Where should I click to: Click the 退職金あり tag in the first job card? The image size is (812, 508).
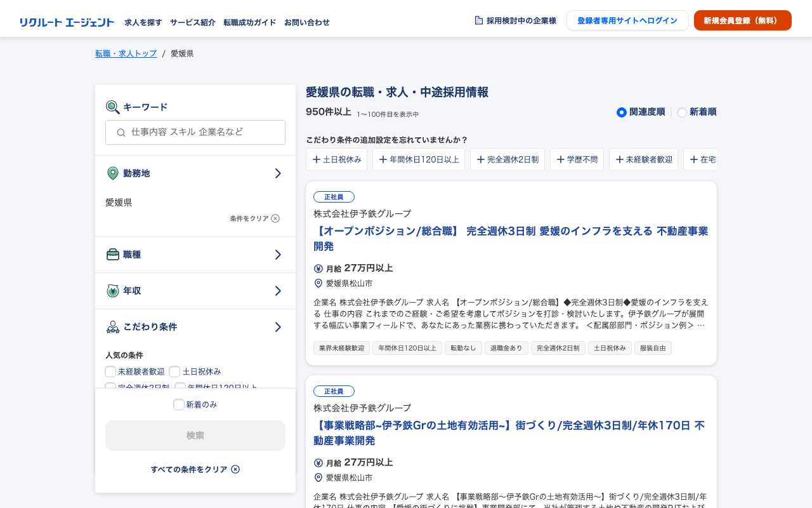[x=506, y=348]
